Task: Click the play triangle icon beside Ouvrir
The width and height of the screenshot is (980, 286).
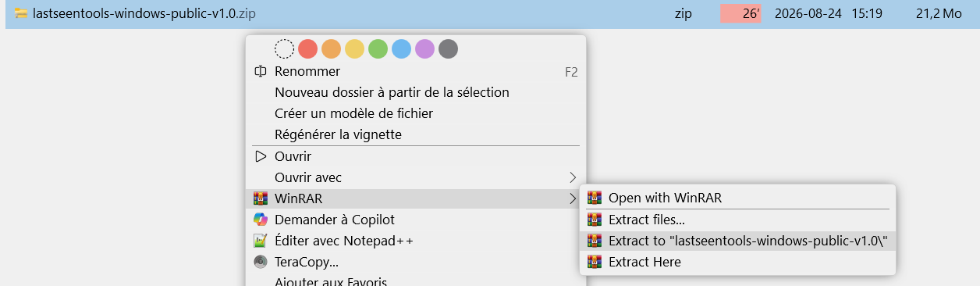Action: (261, 156)
